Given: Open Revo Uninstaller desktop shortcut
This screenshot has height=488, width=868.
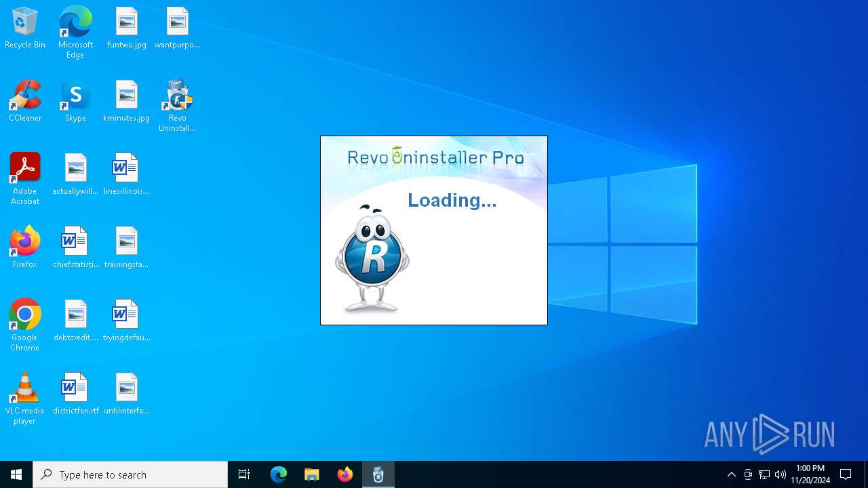Looking at the screenshot, I should (177, 106).
